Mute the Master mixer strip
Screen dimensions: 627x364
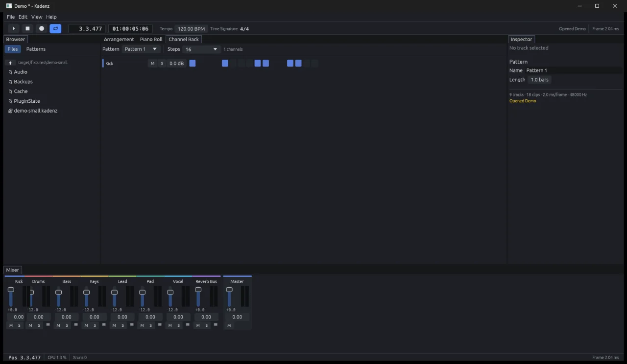click(x=229, y=325)
